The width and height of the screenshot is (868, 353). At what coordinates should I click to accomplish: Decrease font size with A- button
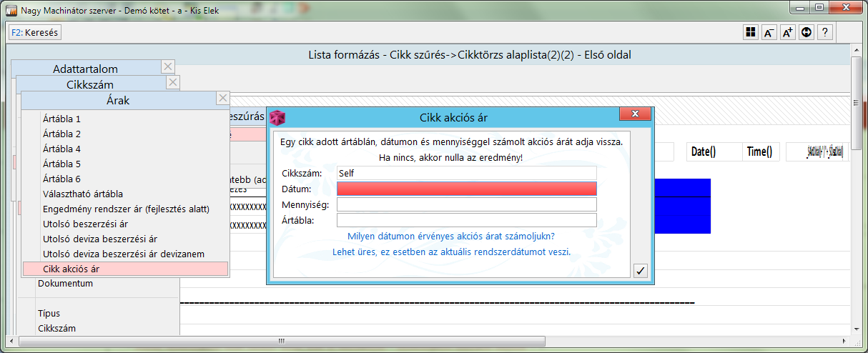[769, 32]
